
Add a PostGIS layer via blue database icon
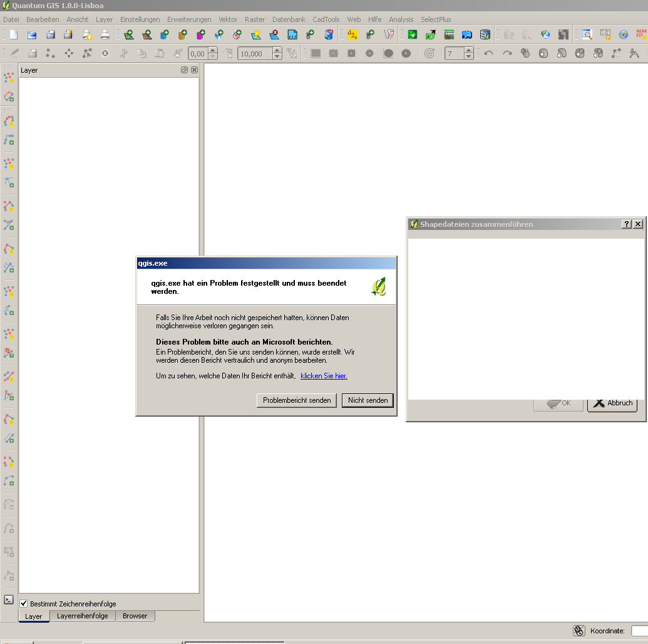click(165, 34)
